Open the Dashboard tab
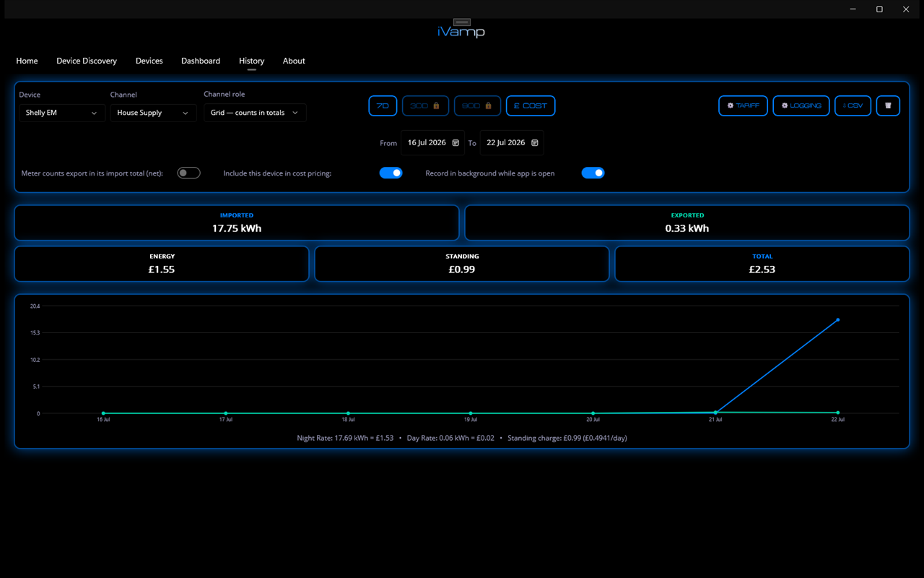This screenshot has width=924, height=578. (201, 61)
